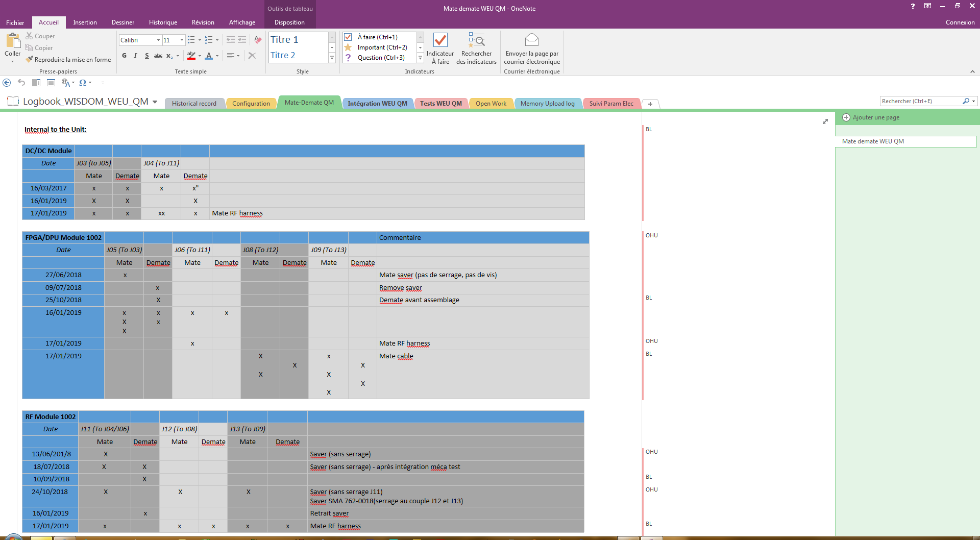This screenshot has width=980, height=540.
Task: Expand page to full view icon
Action: point(825,121)
